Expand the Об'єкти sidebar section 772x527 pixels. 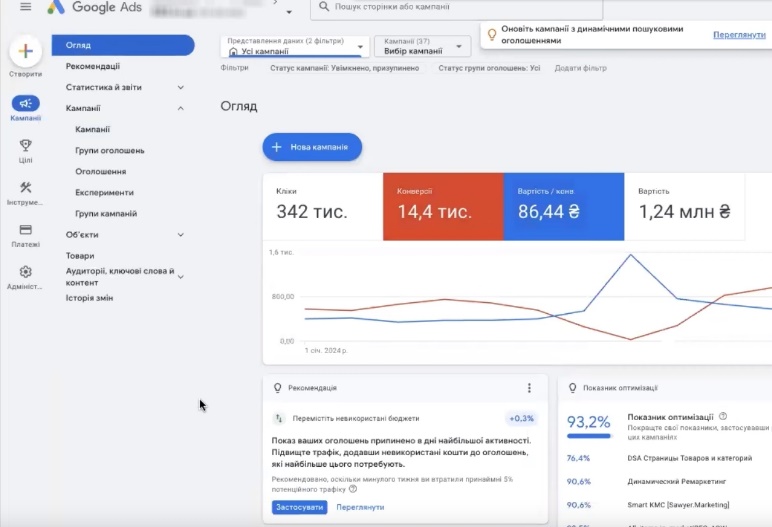(180, 234)
